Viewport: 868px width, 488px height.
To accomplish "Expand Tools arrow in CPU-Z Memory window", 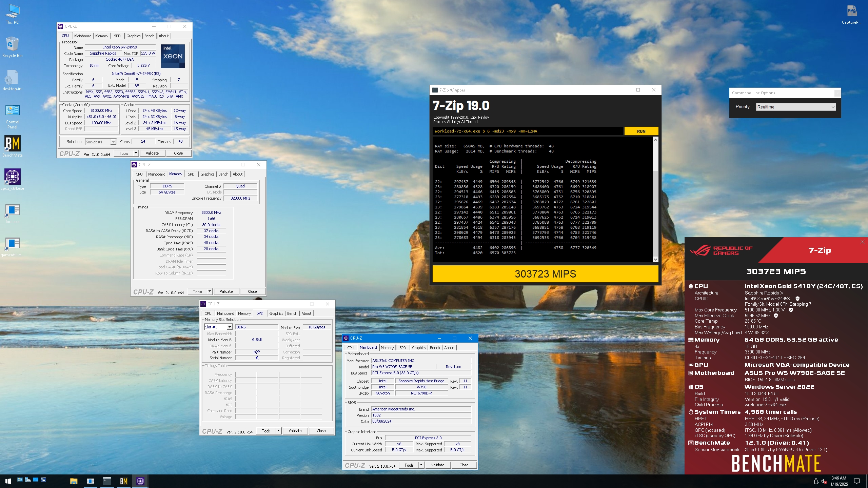I will point(210,291).
